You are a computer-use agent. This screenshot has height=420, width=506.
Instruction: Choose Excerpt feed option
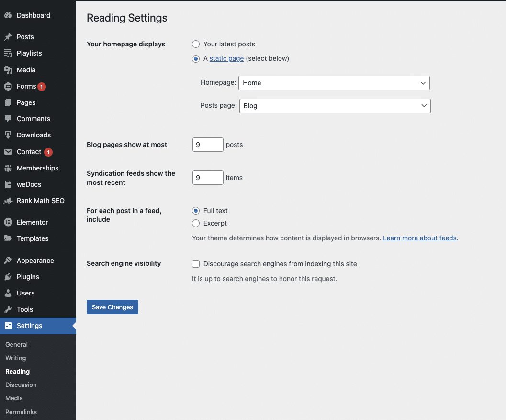click(x=196, y=223)
